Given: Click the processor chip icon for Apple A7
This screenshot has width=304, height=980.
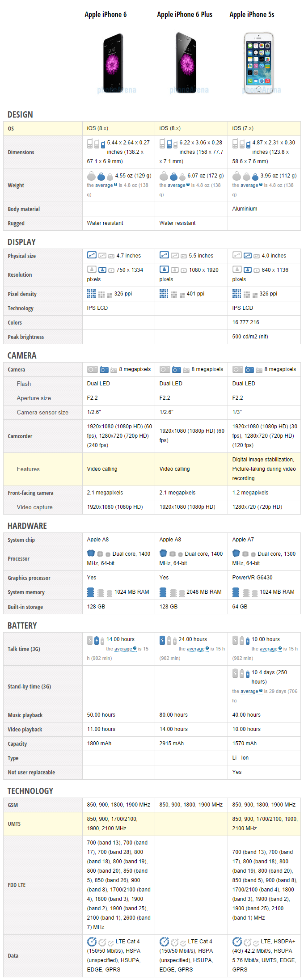Looking at the screenshot, I should (x=236, y=553).
